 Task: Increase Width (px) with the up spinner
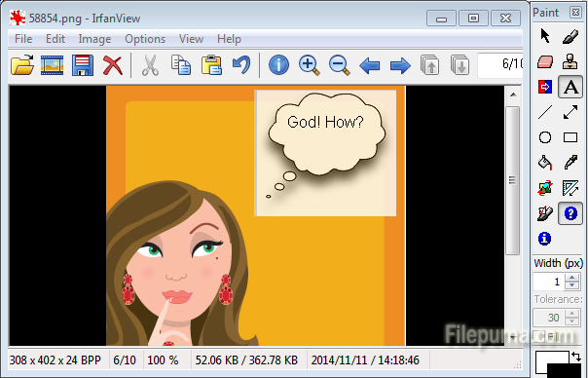point(571,279)
